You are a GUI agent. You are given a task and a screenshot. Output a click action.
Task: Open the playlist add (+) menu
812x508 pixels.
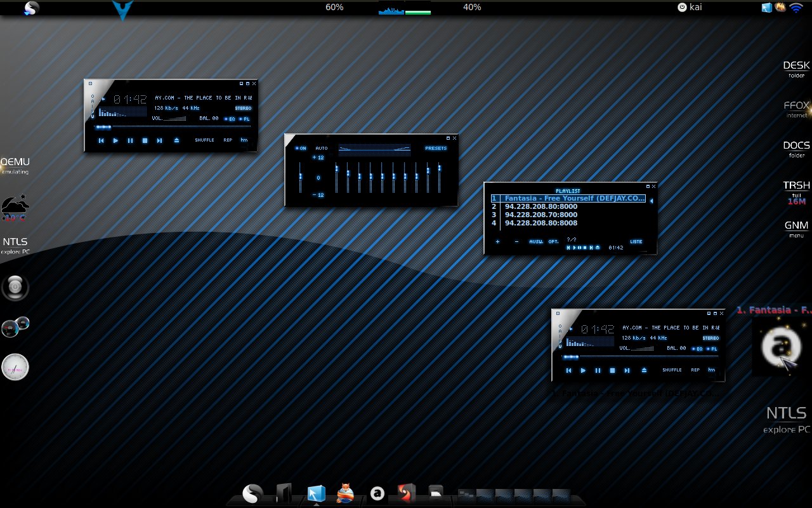click(497, 241)
